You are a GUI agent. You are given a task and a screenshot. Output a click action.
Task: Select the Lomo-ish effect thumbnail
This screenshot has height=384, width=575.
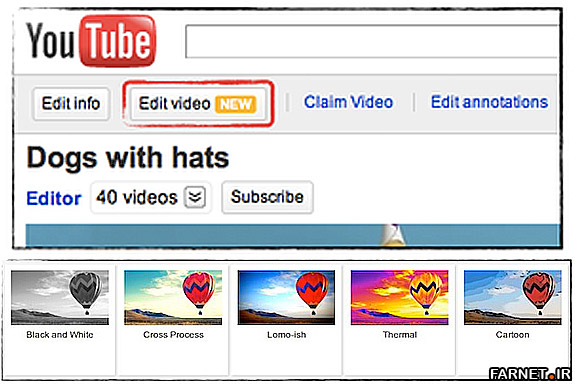[x=286, y=297]
